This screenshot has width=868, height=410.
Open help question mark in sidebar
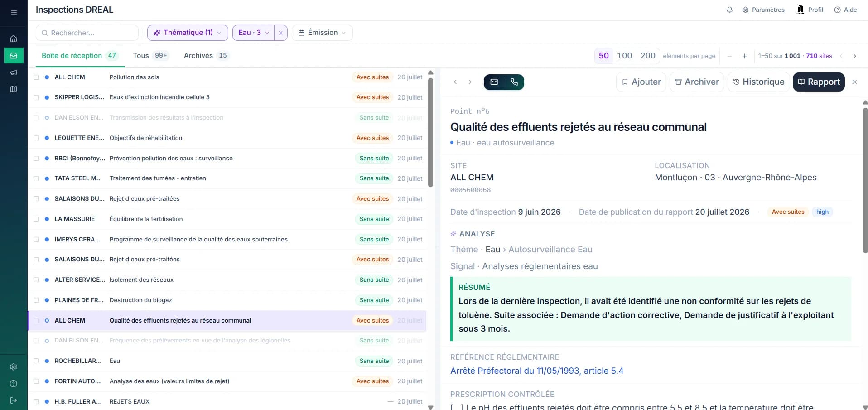tap(14, 384)
